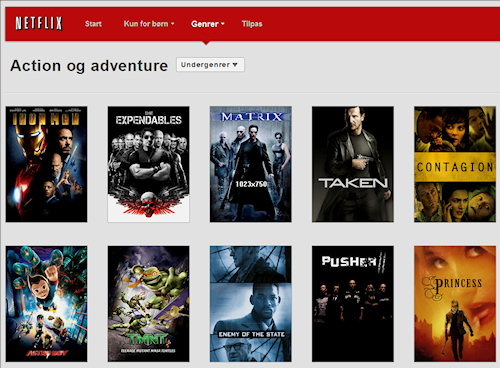Open the Start page link
The image size is (500, 368).
93,24
